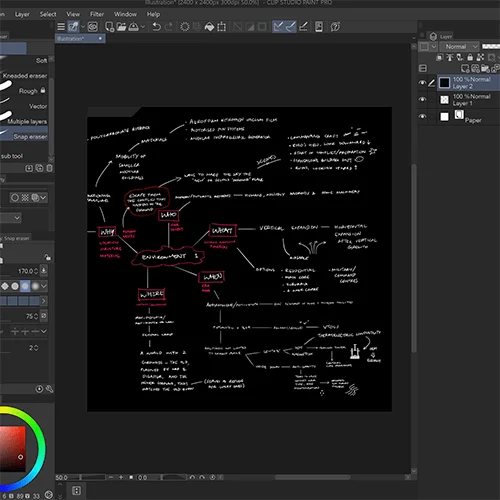
Task: Click the create sub tool plus icon
Action: 29,168
